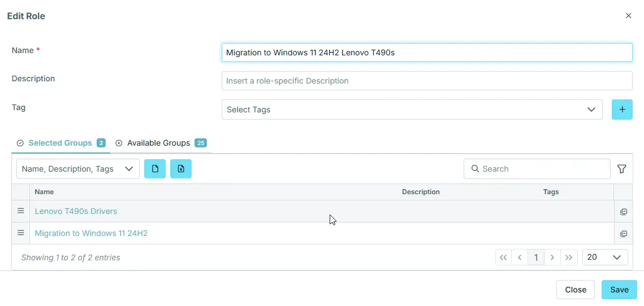This screenshot has width=644, height=306.
Task: Select the Selected Groups tab
Action: coord(60,143)
